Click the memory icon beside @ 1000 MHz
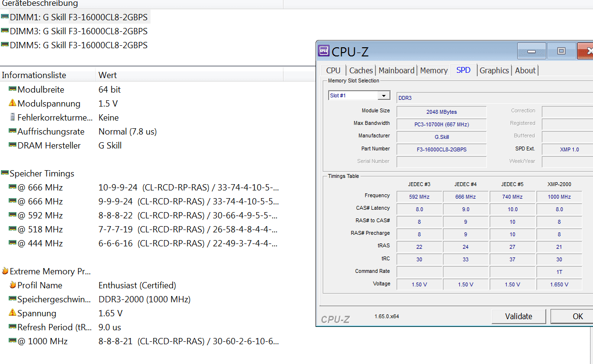Screen dimensions: 593x364 click(x=13, y=341)
